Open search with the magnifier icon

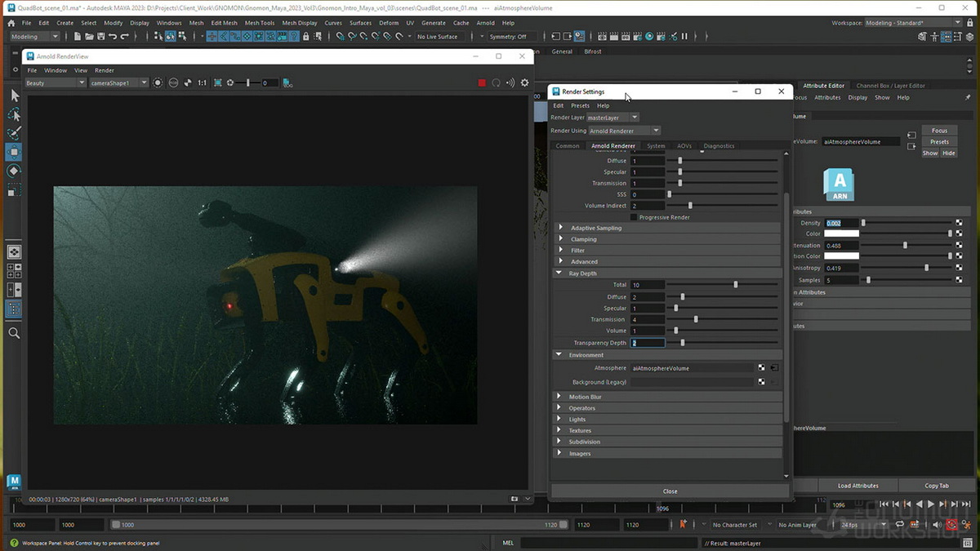[14, 333]
